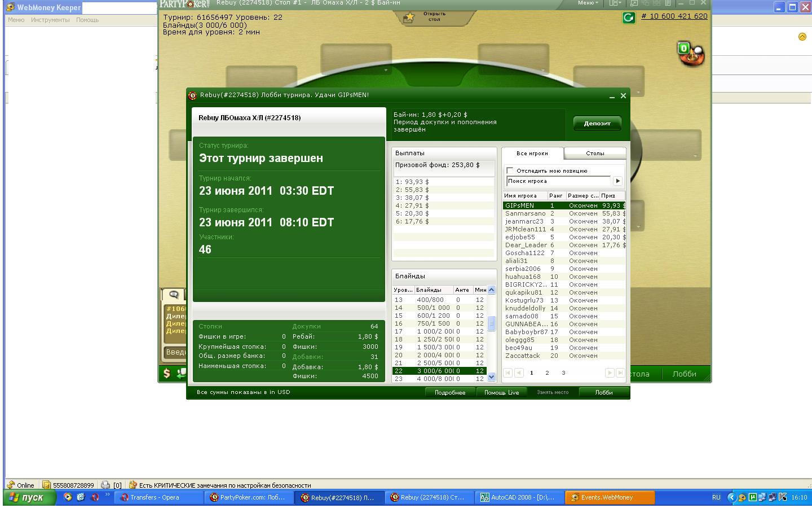Click the 'Поиск игрока' search field
This screenshot has width=812, height=508.
(x=558, y=181)
